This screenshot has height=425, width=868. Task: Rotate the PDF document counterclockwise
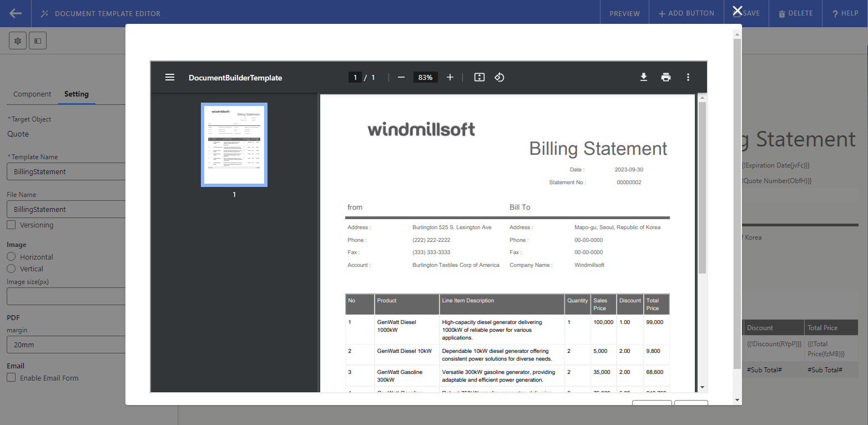tap(499, 78)
